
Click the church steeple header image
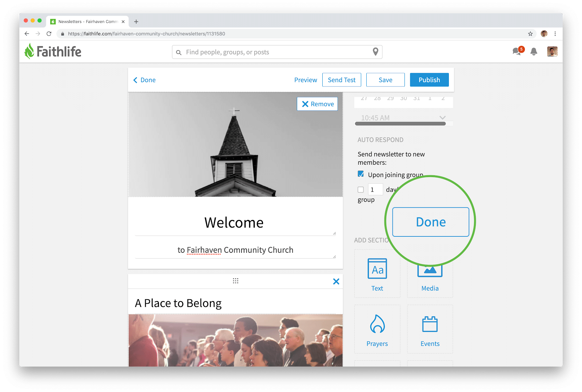click(235, 144)
